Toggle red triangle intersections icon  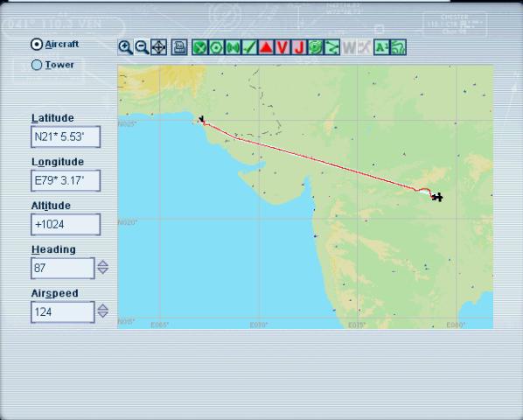[x=266, y=47]
